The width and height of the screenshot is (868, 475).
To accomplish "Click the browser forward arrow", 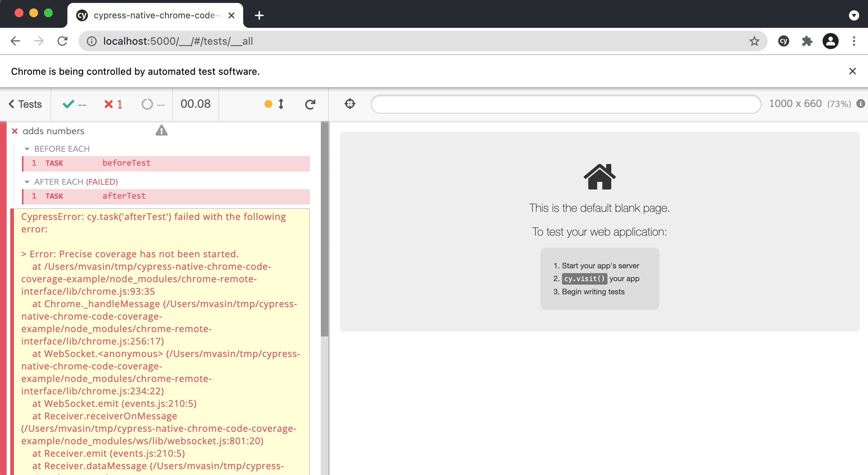I will (39, 41).
